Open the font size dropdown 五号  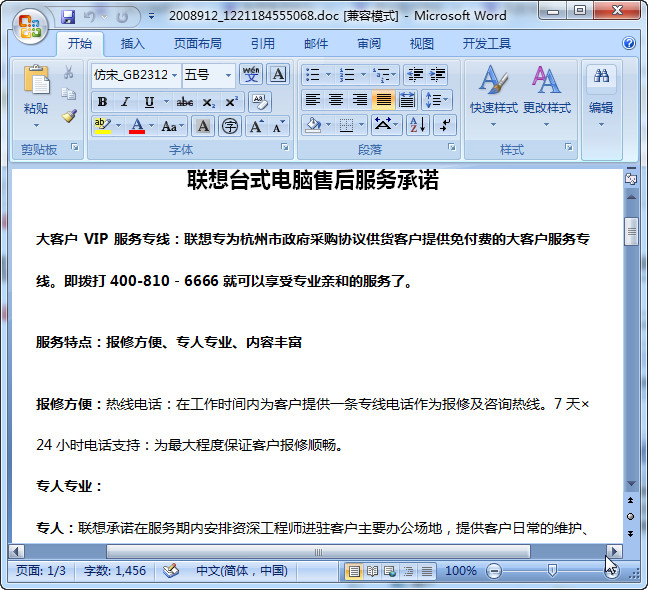[228, 75]
